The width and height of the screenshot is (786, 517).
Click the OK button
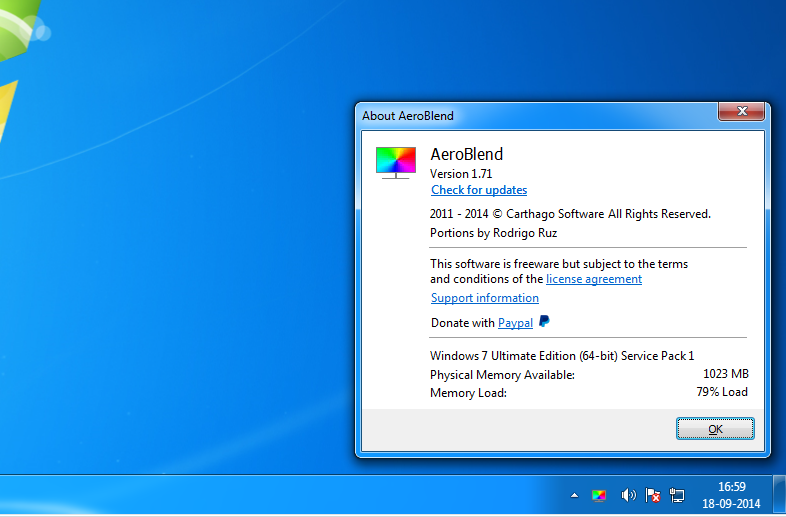[x=715, y=429]
